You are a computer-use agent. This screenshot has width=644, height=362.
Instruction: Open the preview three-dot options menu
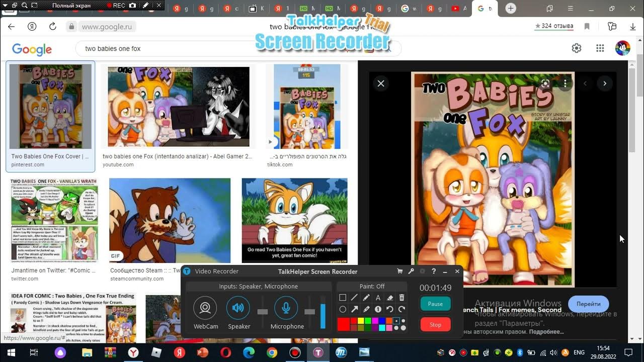[565, 83]
